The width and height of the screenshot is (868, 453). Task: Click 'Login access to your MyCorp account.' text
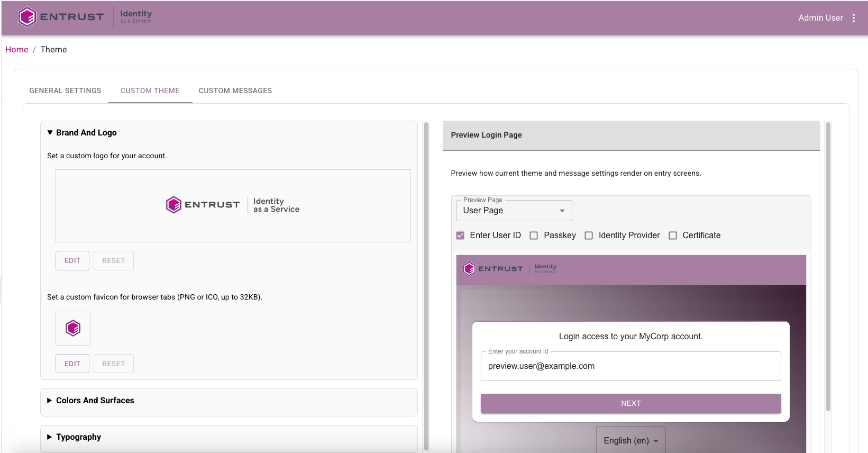(x=631, y=337)
